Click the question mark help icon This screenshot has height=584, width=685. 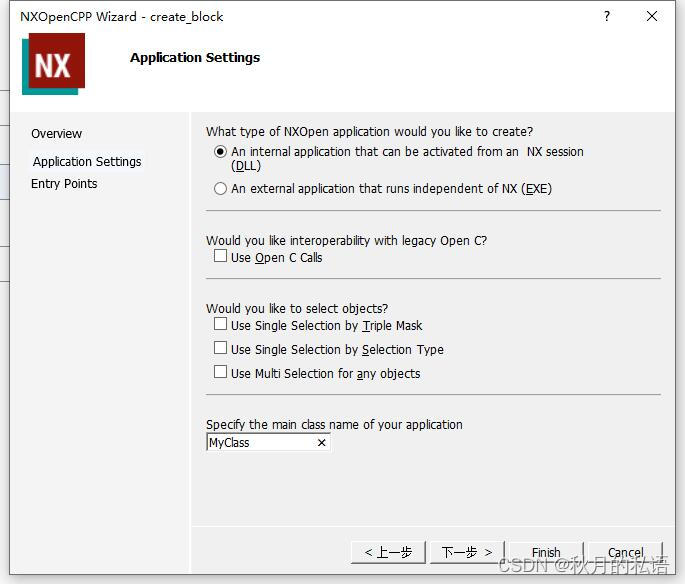click(607, 16)
